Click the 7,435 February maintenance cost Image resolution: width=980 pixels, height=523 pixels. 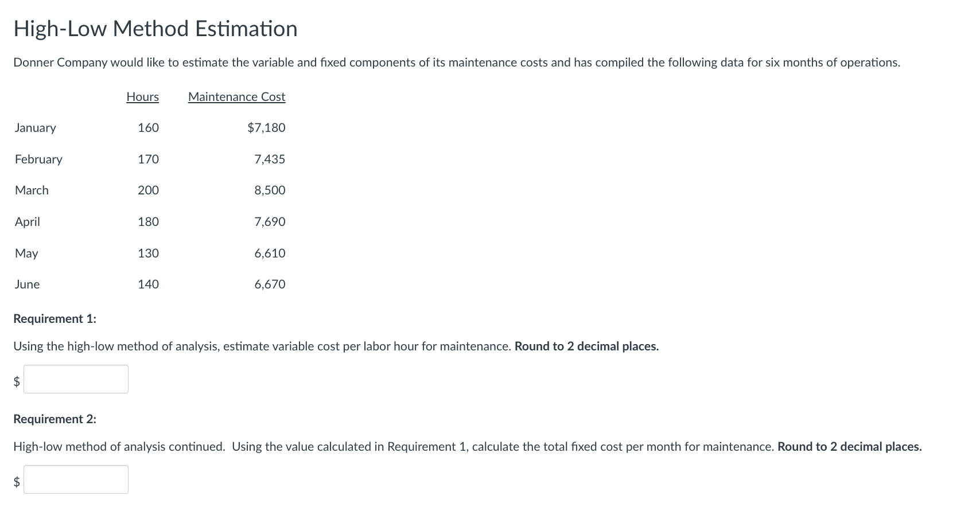270,159
